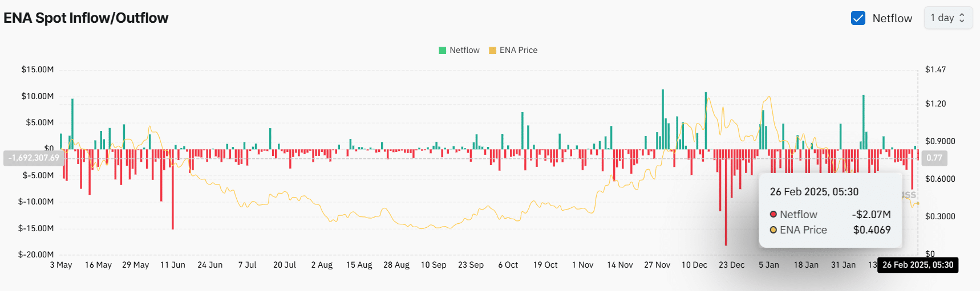
Task: Click the -$2.07M Netflow value in tooltip
Action: [x=871, y=214]
